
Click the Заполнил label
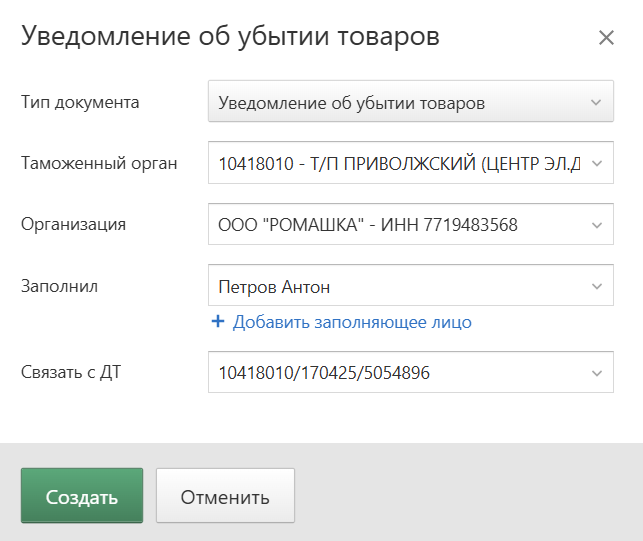[x=59, y=286]
